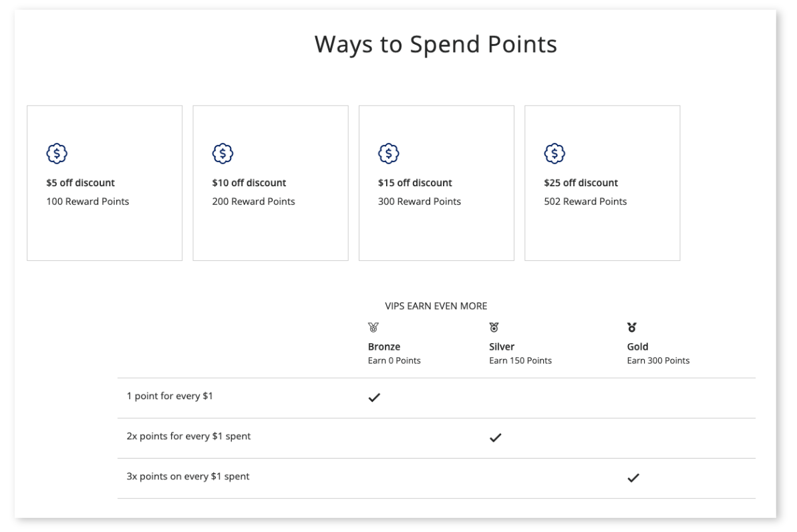Click the $25 off discount dollar icon

[554, 154]
